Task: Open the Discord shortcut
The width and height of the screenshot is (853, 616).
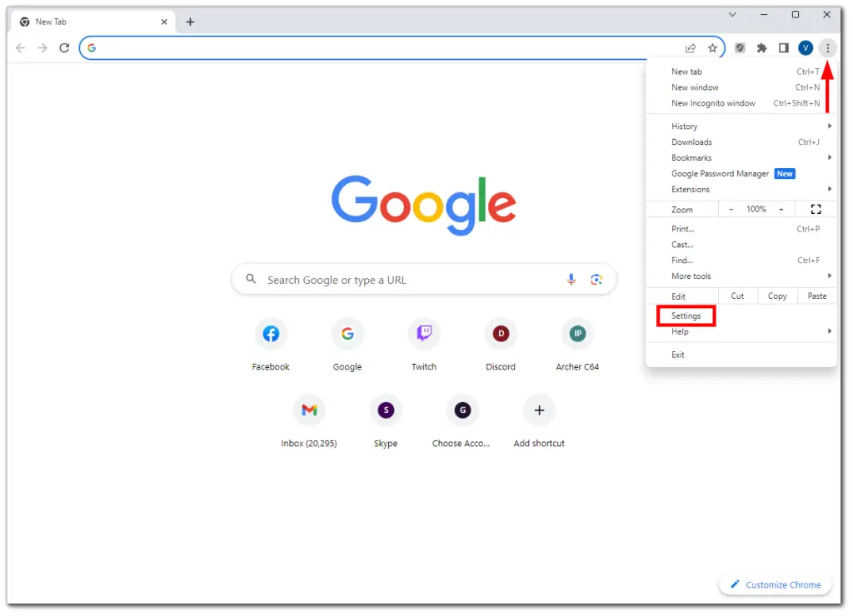Action: [501, 331]
